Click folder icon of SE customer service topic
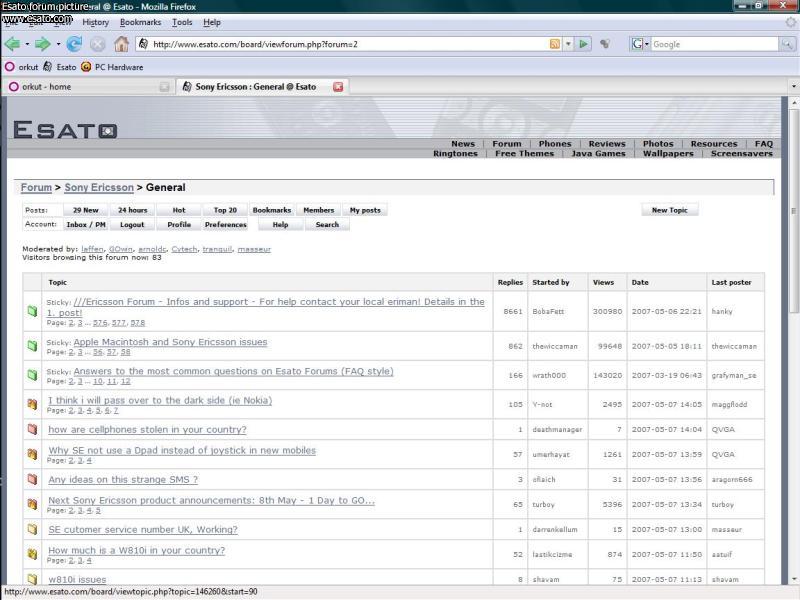Image resolution: width=800 pixels, height=600 pixels. click(32, 529)
